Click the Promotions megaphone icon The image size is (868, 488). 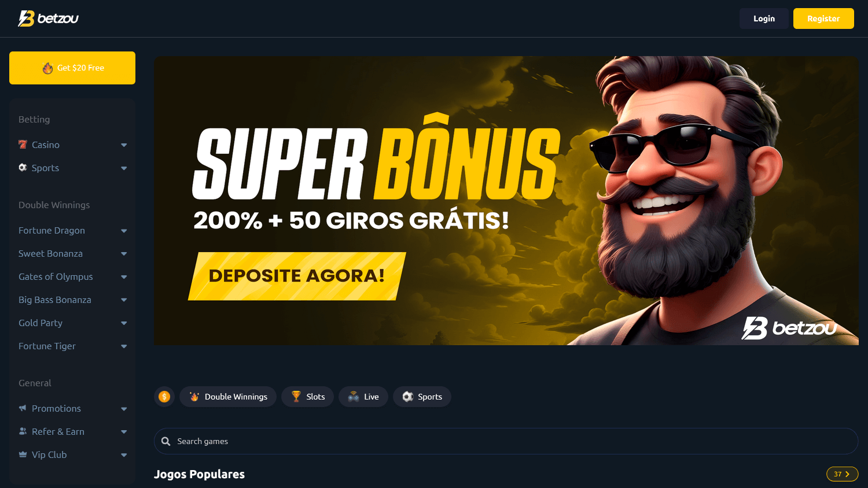(23, 408)
